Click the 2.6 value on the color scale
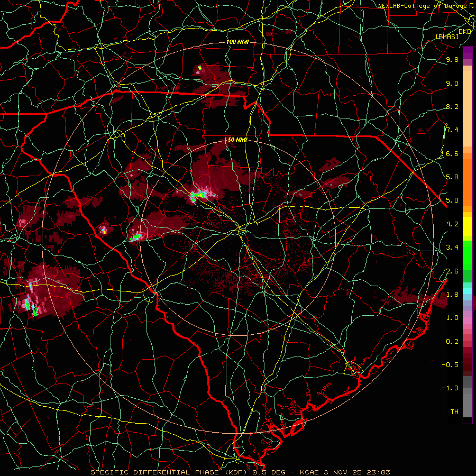This screenshot has height=476, width=476. pyautogui.click(x=452, y=271)
